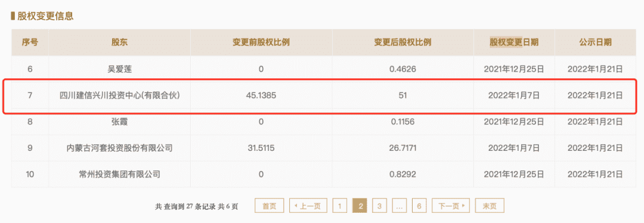Go to the first page (首页)
644x223 pixels.
pos(270,206)
